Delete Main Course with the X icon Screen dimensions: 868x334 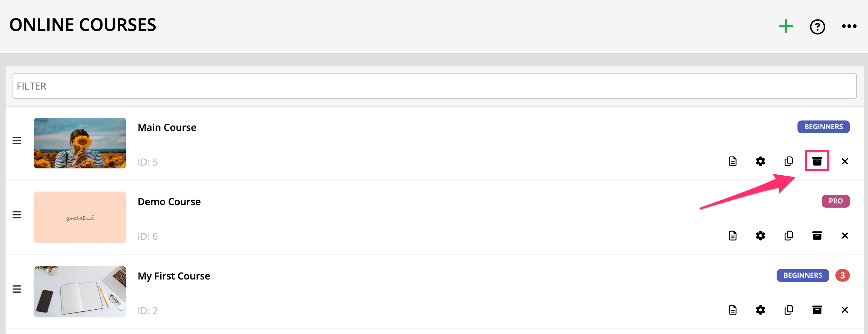[845, 161]
